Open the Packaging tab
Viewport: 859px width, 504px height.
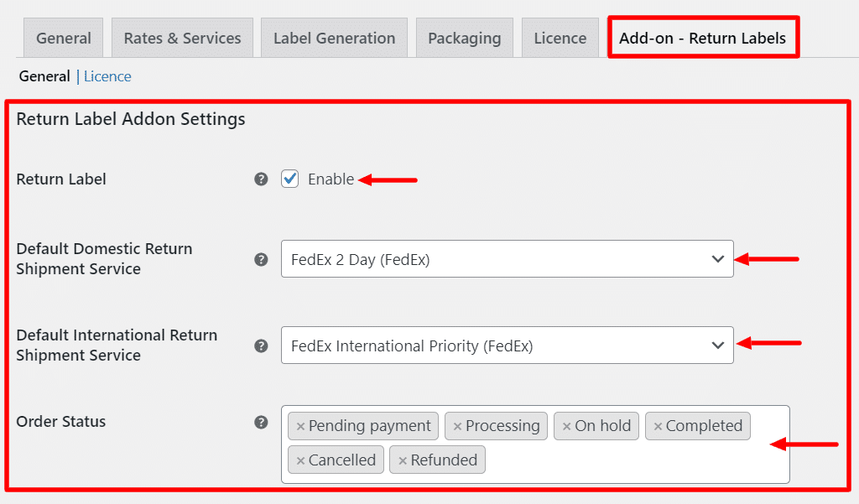click(465, 37)
